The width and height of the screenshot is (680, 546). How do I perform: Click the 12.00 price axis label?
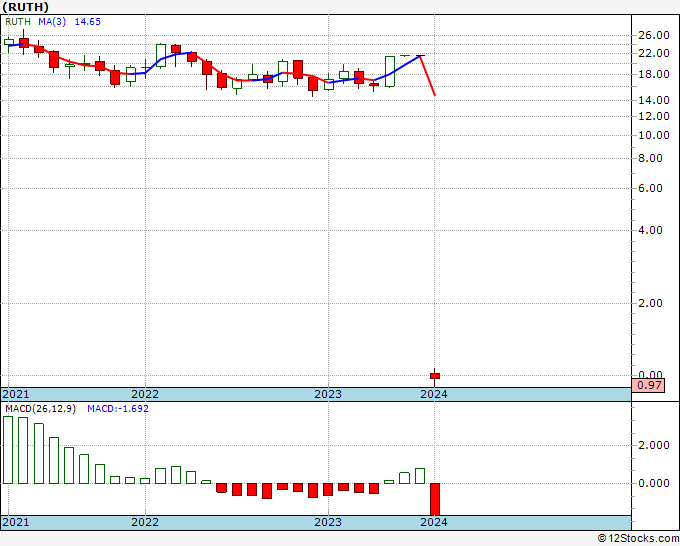pyautogui.click(x=654, y=116)
